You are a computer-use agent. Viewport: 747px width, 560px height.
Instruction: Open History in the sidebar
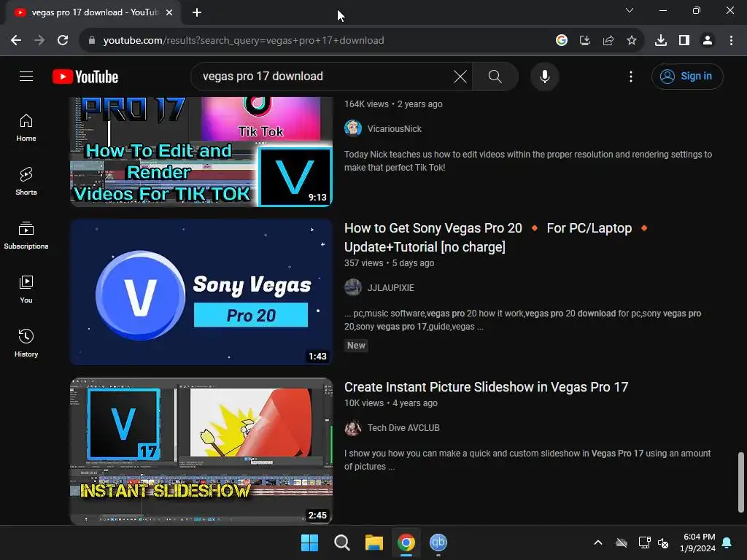tap(26, 343)
